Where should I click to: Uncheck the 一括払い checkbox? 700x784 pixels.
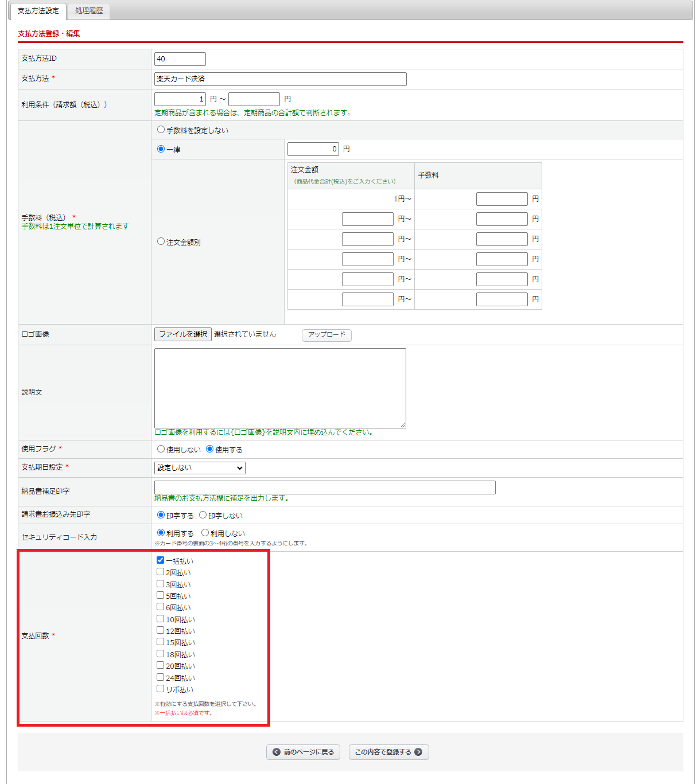pos(161,560)
